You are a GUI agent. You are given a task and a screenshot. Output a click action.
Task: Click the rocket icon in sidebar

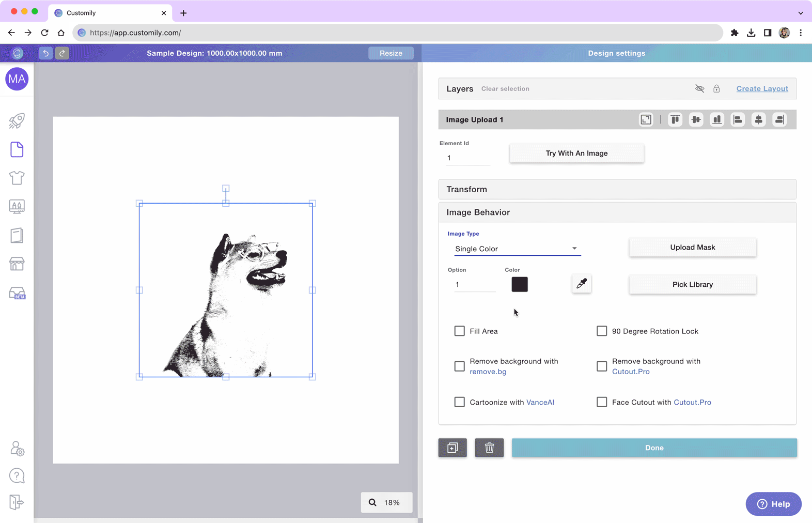tap(17, 121)
